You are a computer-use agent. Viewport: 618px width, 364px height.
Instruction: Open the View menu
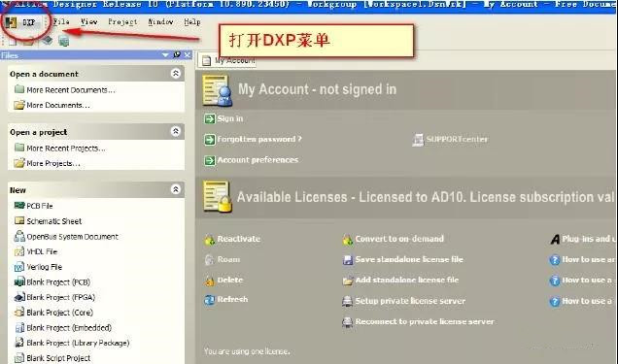point(89,22)
